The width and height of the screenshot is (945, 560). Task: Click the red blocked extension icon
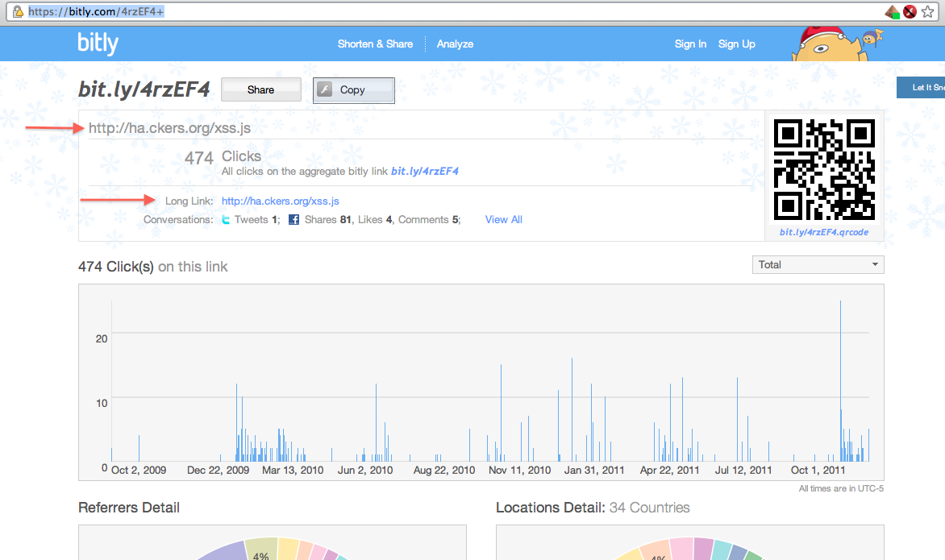tap(910, 11)
